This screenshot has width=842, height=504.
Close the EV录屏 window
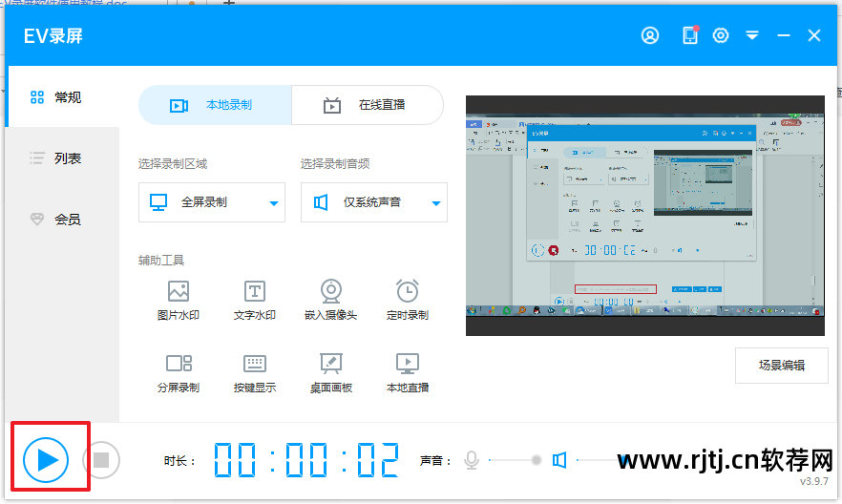click(814, 35)
